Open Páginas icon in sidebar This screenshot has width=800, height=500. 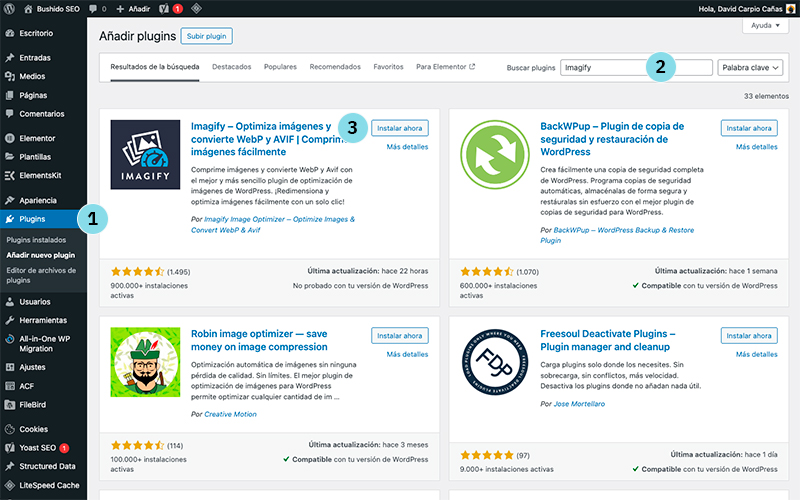10,95
